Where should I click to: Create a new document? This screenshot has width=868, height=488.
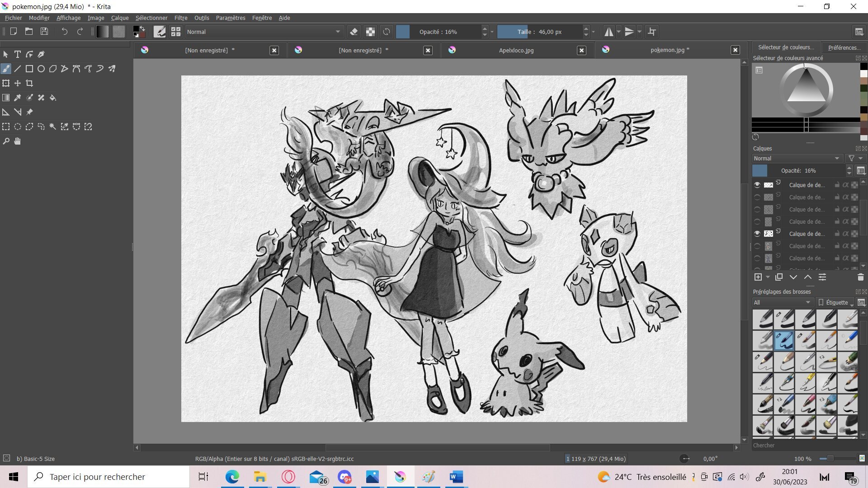point(14,32)
